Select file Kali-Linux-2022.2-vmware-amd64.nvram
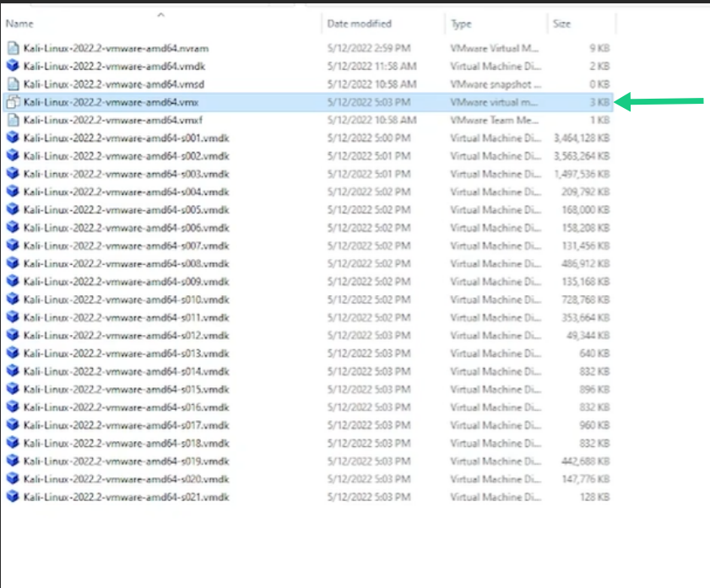This screenshot has width=710, height=588. pos(116,48)
